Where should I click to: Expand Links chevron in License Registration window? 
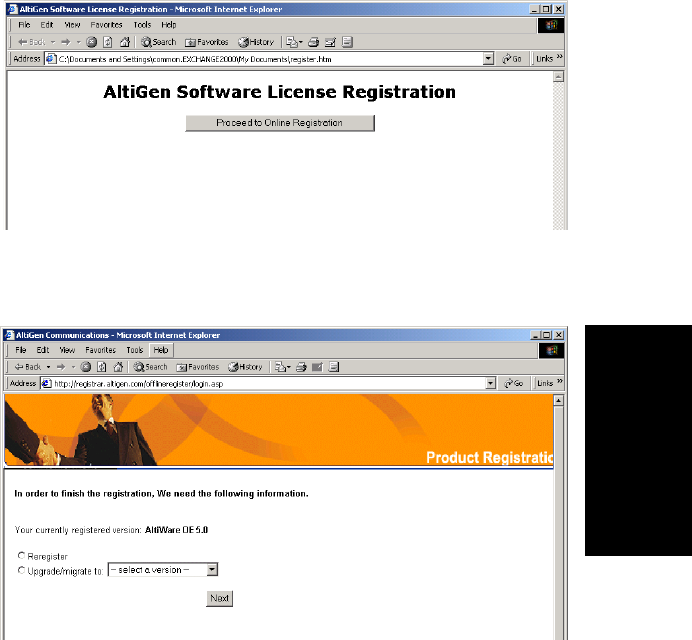tap(560, 57)
